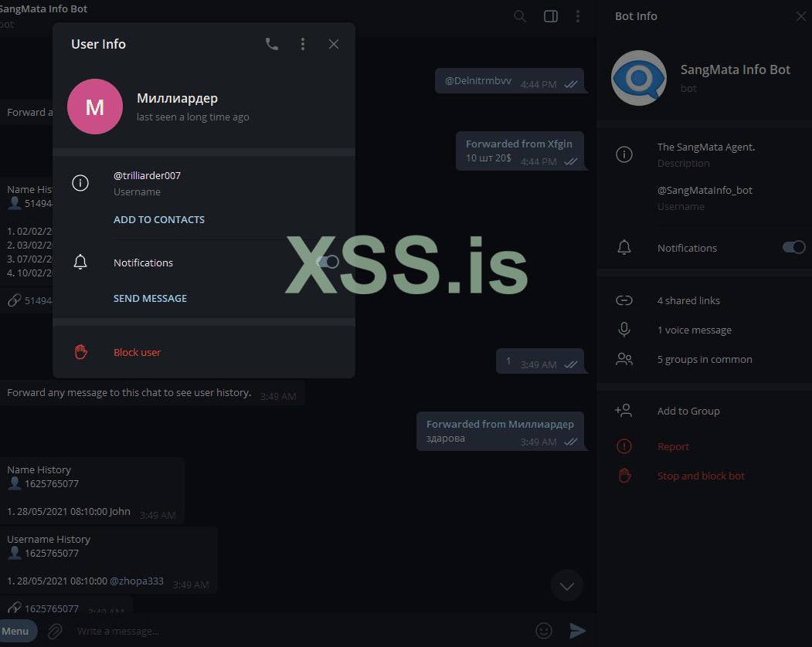Click Username History message bubble
This screenshot has height=647, width=812.
click(109, 560)
